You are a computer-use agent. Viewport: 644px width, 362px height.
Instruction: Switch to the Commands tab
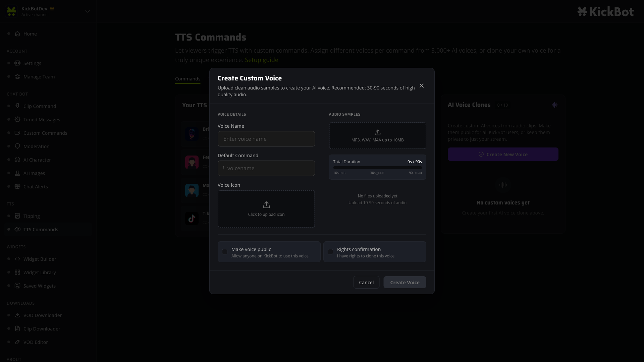187,79
